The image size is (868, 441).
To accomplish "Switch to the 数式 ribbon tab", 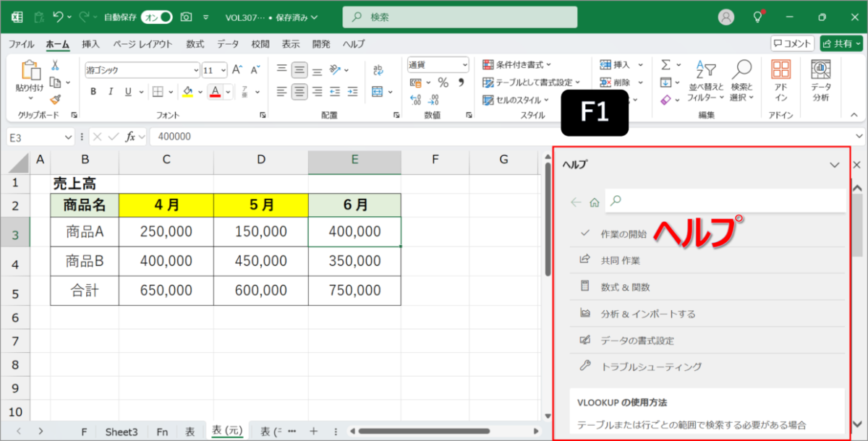I will (194, 43).
